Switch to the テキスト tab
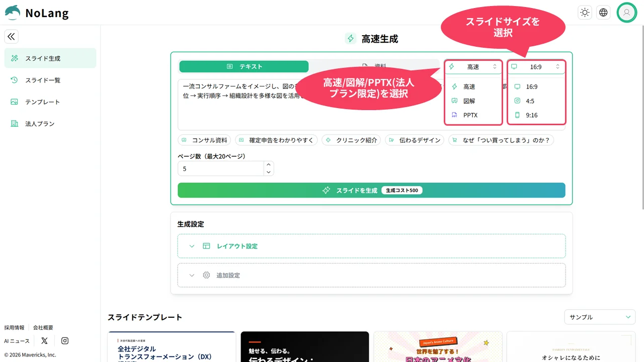 [244, 66]
